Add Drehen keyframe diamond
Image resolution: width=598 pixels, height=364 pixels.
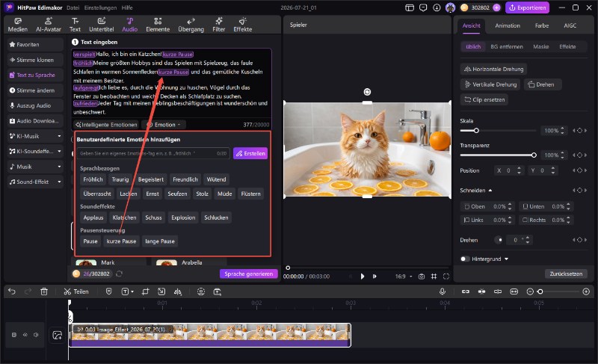(x=580, y=240)
